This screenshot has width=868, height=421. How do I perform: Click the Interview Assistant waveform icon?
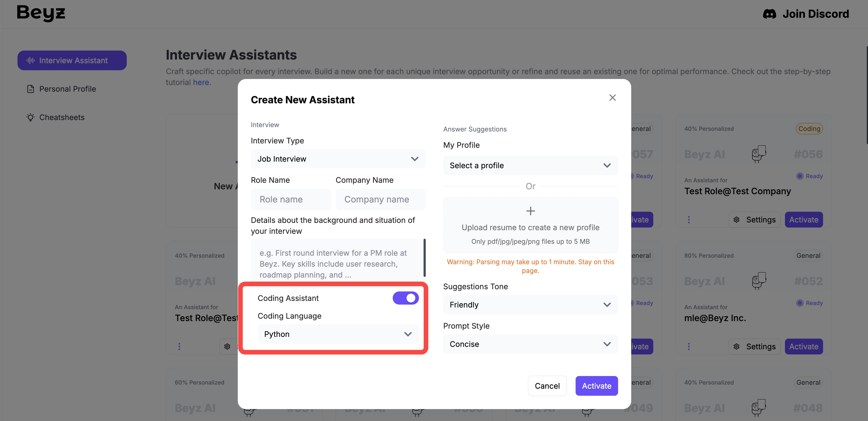[x=31, y=60]
